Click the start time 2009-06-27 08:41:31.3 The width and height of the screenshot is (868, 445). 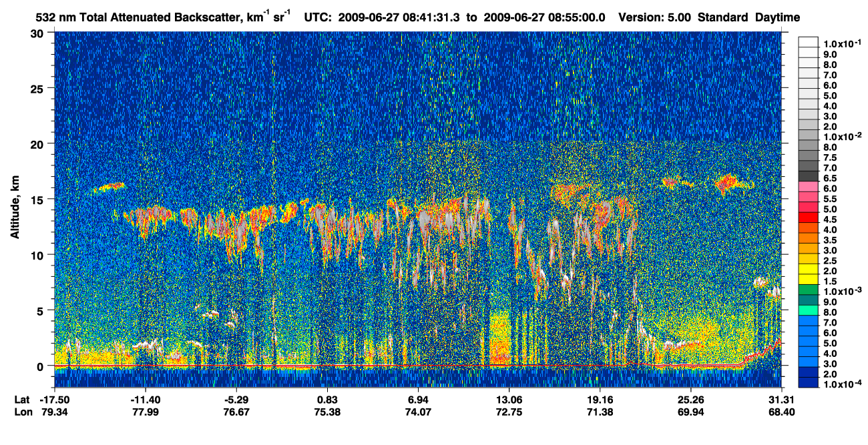point(399,17)
